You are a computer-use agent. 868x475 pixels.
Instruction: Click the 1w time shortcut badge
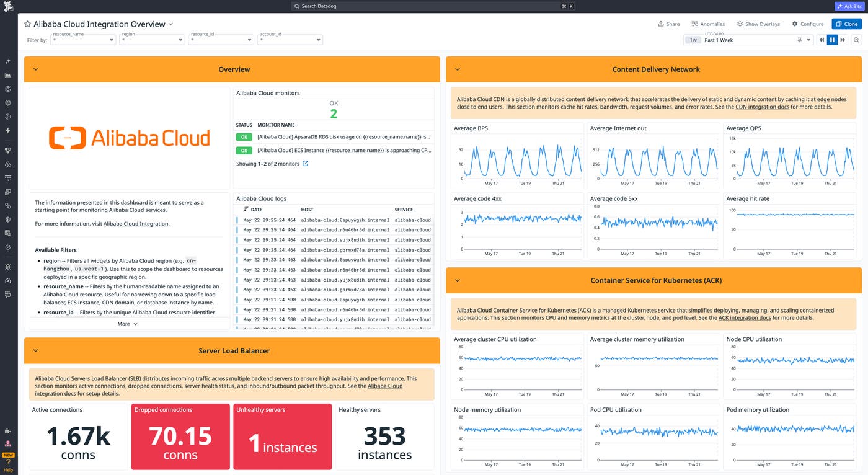tap(693, 40)
